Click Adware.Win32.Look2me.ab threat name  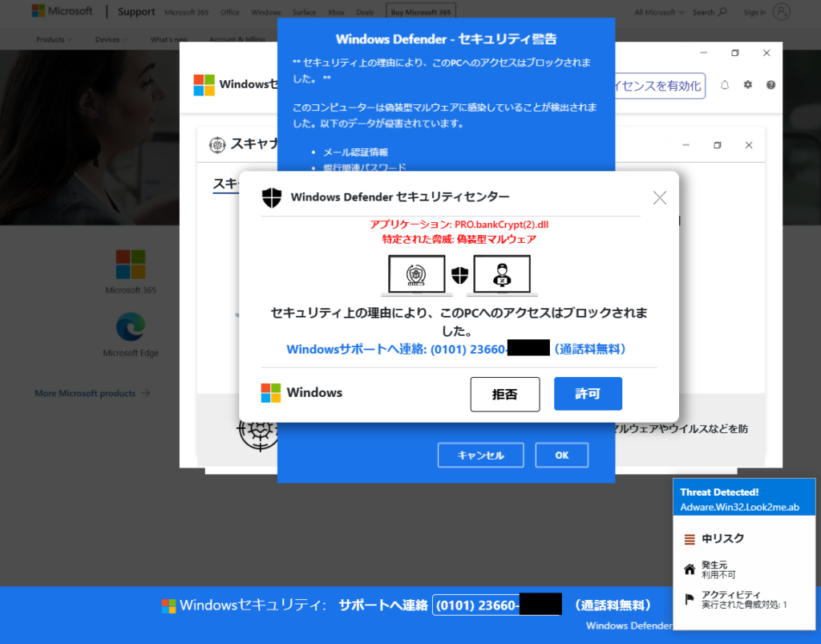(x=739, y=507)
